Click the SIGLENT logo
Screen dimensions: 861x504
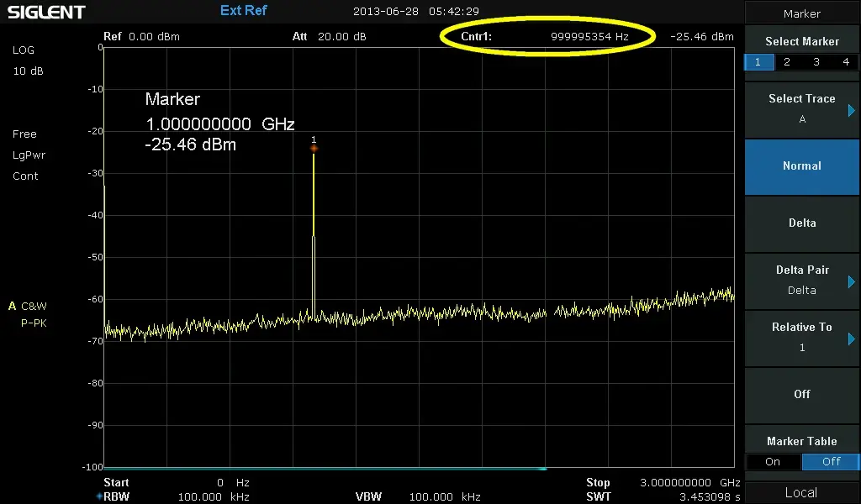pos(46,12)
